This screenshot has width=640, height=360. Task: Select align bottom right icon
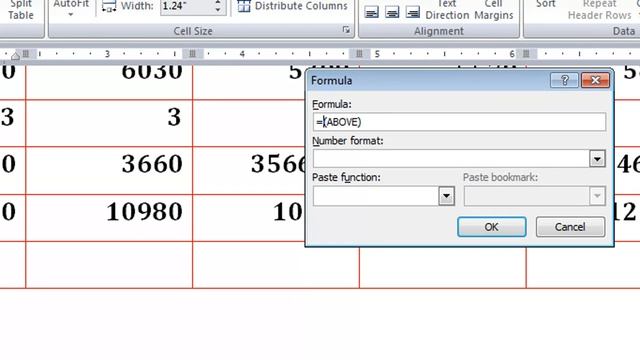click(413, 13)
